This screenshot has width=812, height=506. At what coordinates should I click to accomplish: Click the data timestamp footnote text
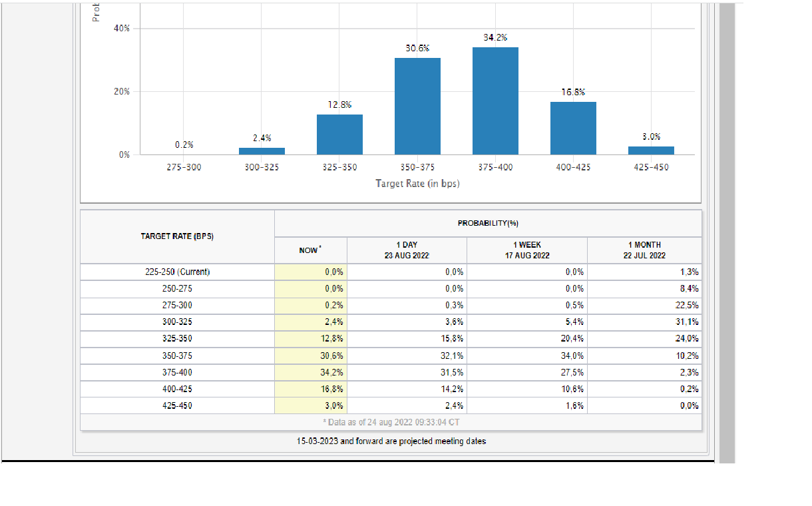click(391, 422)
